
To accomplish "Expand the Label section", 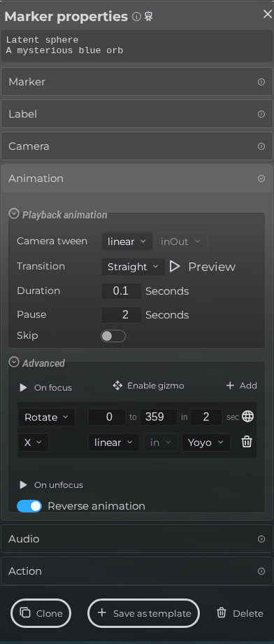I will pyautogui.click(x=137, y=114).
